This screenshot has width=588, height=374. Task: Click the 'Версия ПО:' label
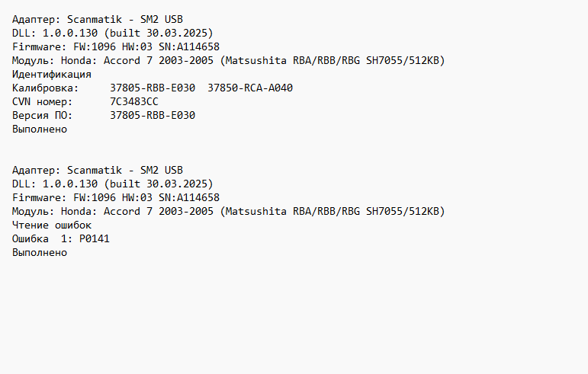click(x=43, y=115)
